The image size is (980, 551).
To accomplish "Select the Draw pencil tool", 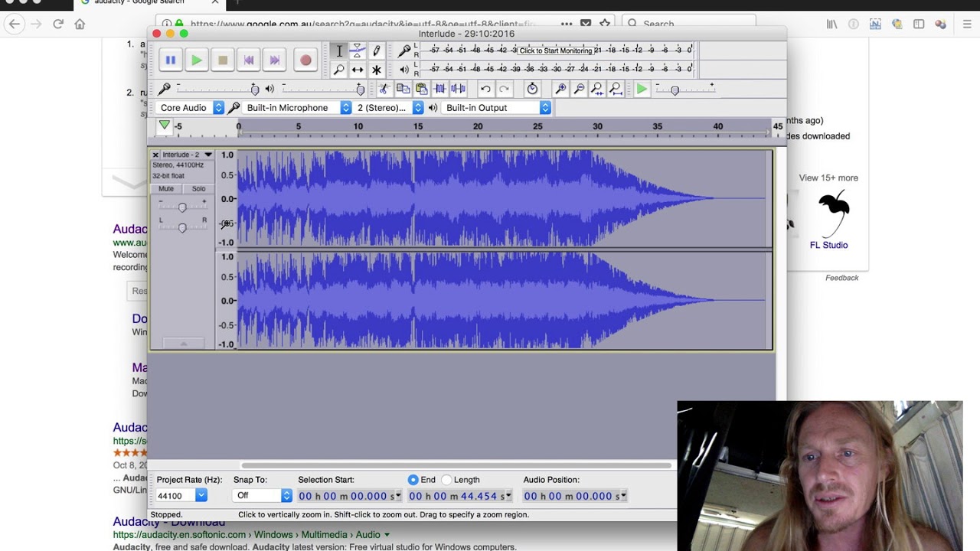I will click(x=376, y=51).
